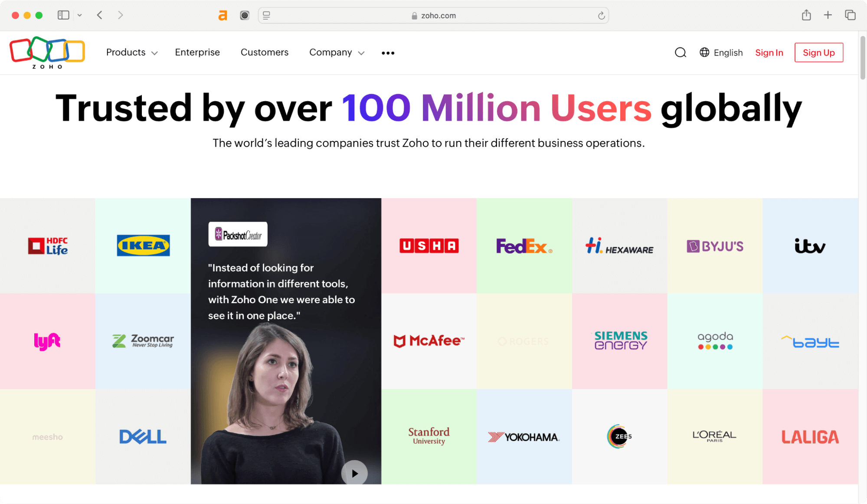Click the Lyft logo tile

(48, 341)
